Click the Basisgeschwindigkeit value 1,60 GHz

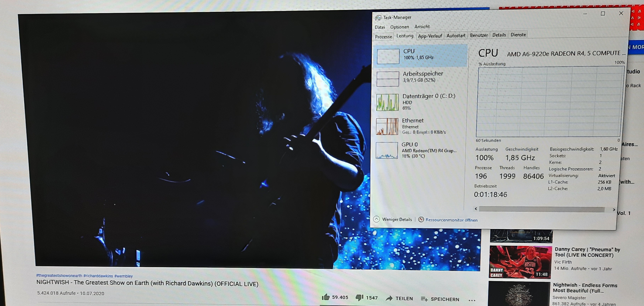609,149
